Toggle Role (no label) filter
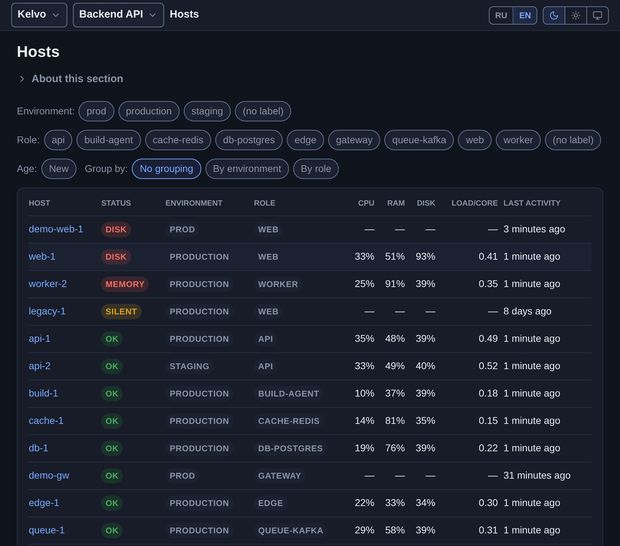Image resolution: width=620 pixels, height=546 pixels. click(x=573, y=140)
